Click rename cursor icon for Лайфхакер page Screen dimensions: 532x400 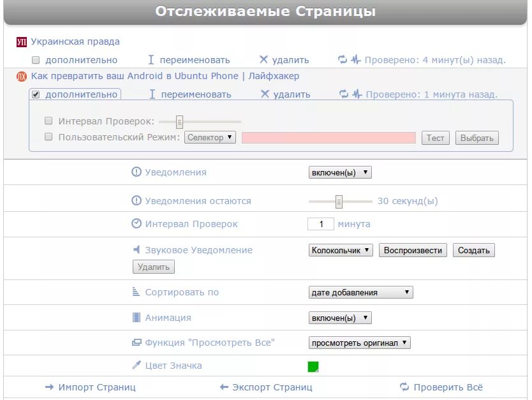coord(152,94)
